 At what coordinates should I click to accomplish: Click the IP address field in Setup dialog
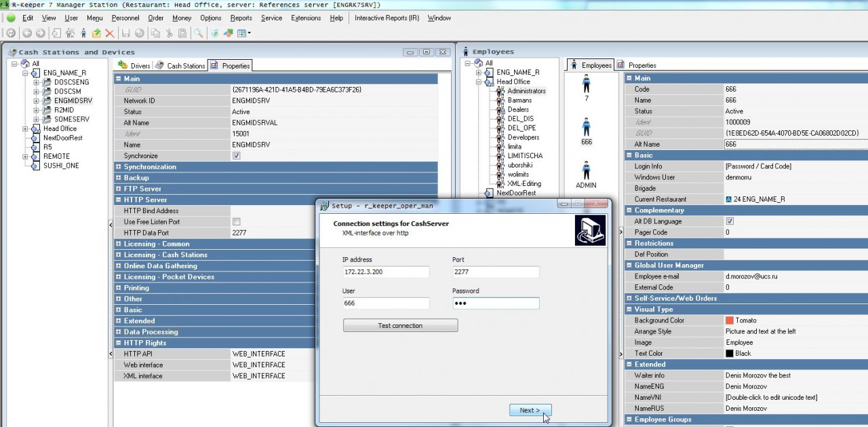click(x=386, y=272)
